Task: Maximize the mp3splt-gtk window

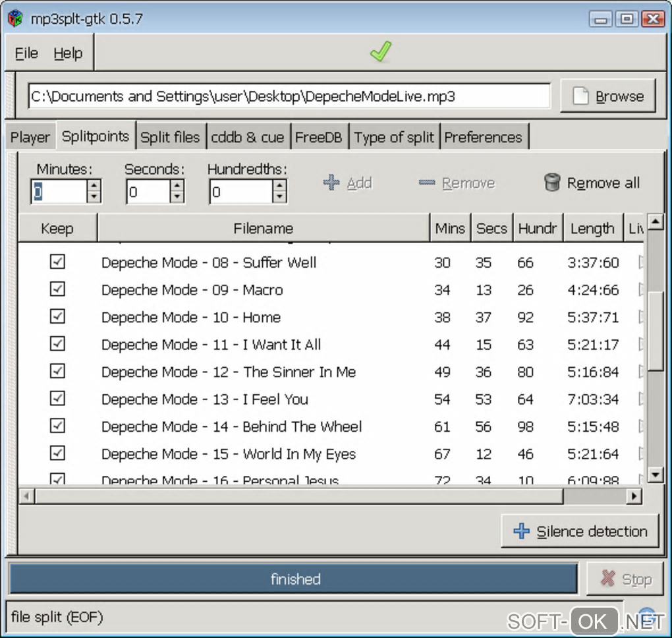Action: 627,19
